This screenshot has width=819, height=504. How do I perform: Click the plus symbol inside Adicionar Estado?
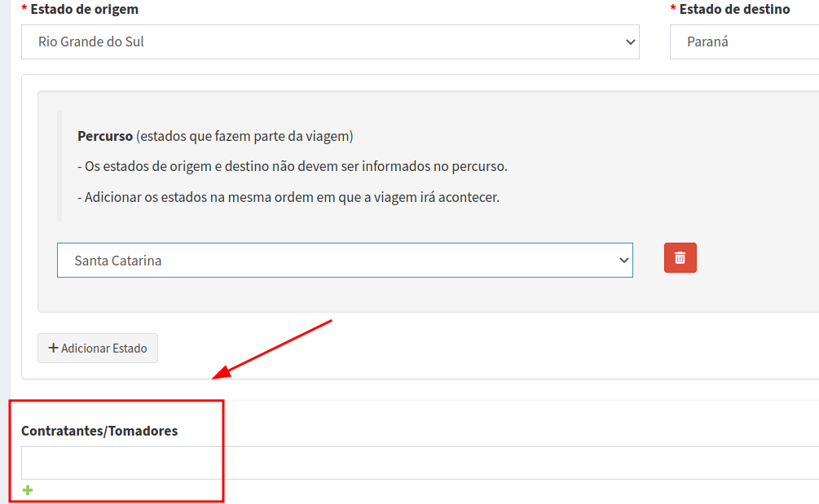click(54, 348)
